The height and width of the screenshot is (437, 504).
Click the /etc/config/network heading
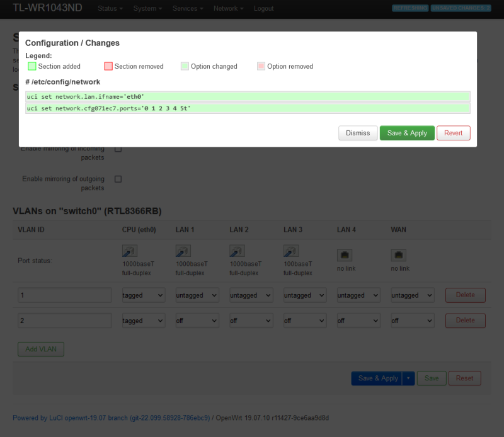pyautogui.click(x=62, y=82)
